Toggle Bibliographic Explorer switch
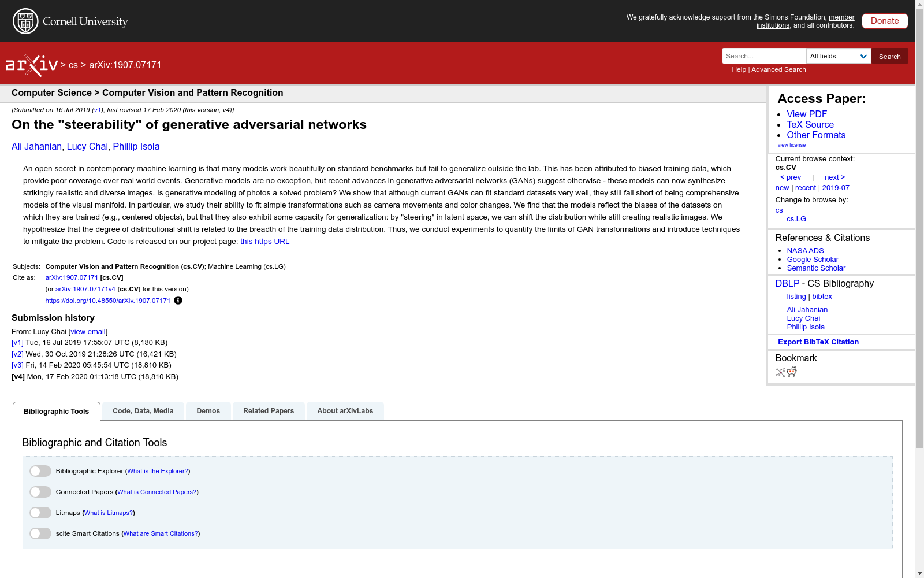The height and width of the screenshot is (578, 924). pyautogui.click(x=40, y=471)
